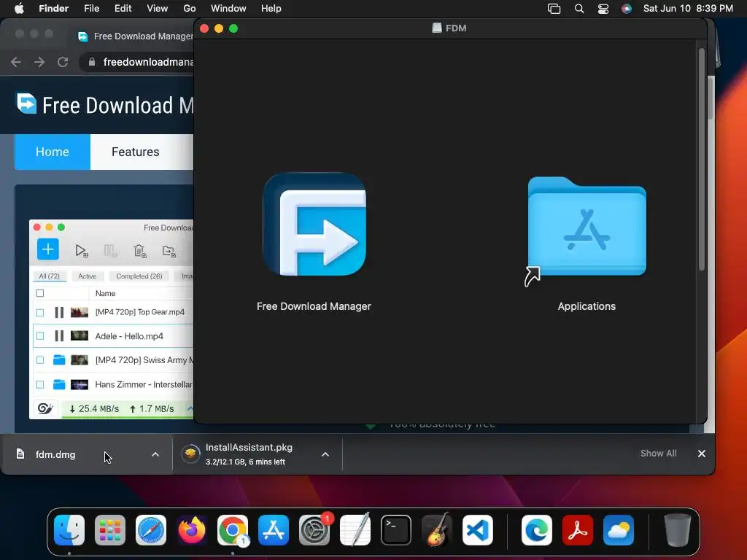
Task: Switch to Google Chrome in the Dock
Action: coord(233,530)
